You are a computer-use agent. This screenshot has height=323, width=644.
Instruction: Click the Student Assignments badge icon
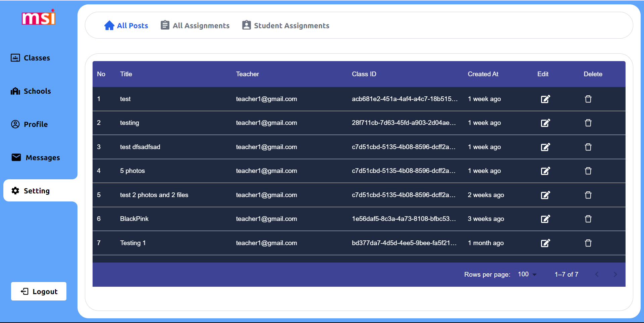247,25
